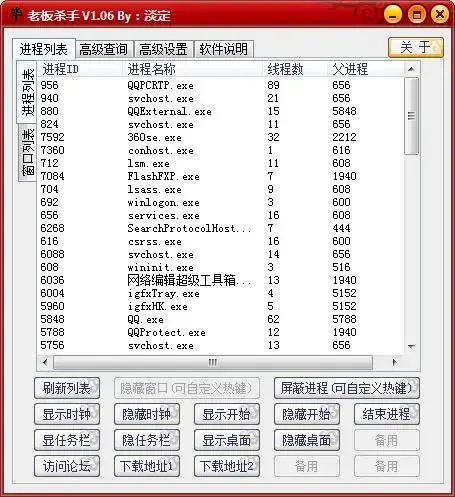Click the app logo icon in title bar
This screenshot has height=497, width=455.
[x=15, y=13]
